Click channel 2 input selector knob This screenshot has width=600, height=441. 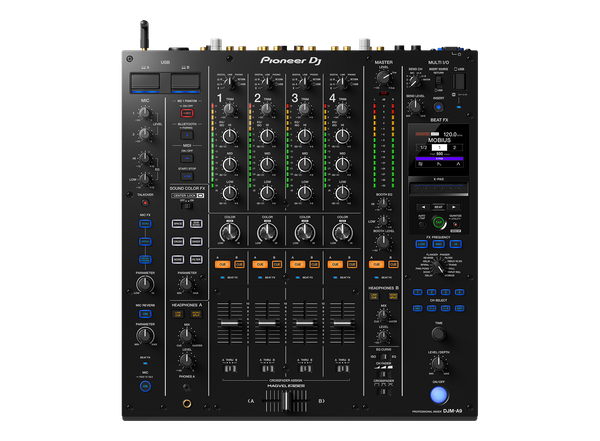coord(267,82)
